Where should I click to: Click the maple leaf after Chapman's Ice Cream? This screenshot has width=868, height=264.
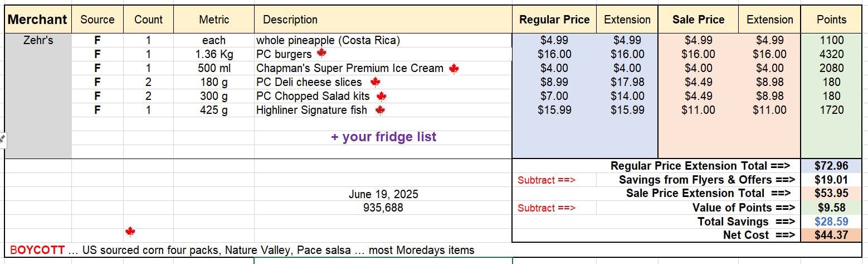453,68
